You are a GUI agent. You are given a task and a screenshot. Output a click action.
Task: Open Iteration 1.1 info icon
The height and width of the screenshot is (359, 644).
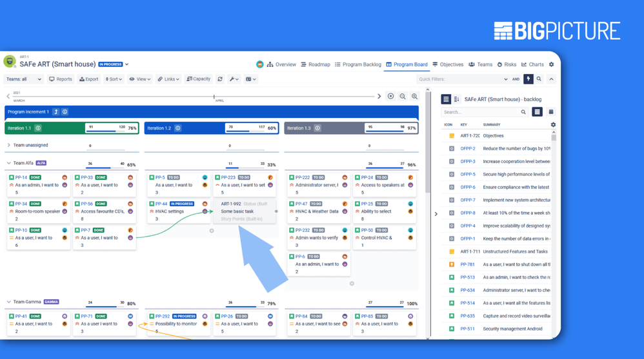coord(38,128)
